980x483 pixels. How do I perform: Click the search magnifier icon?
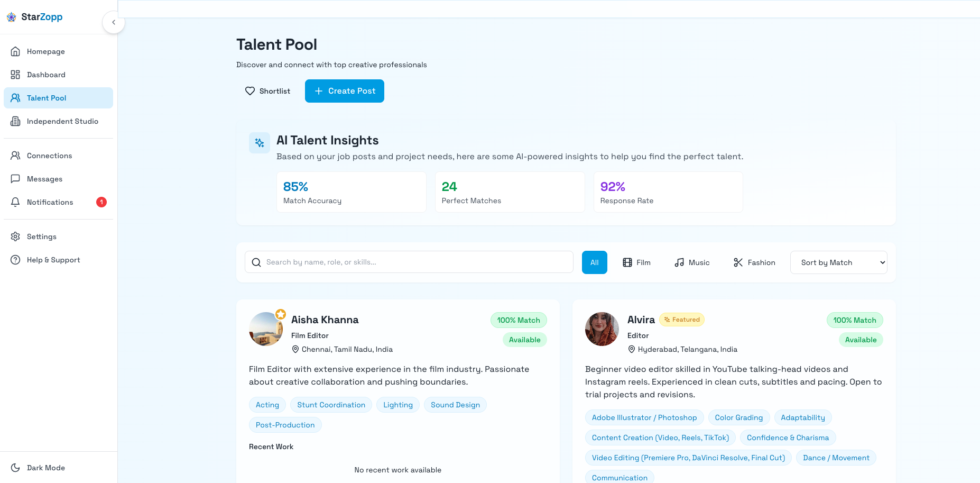[256, 262]
